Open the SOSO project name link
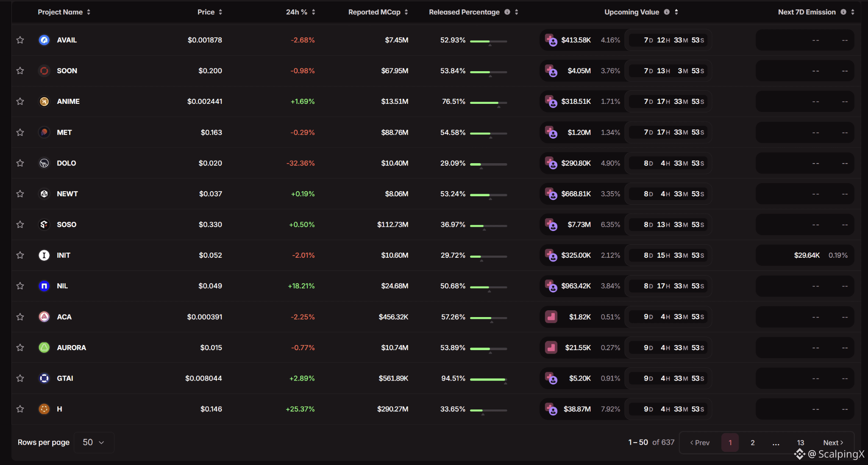The image size is (868, 465). pyautogui.click(x=67, y=225)
